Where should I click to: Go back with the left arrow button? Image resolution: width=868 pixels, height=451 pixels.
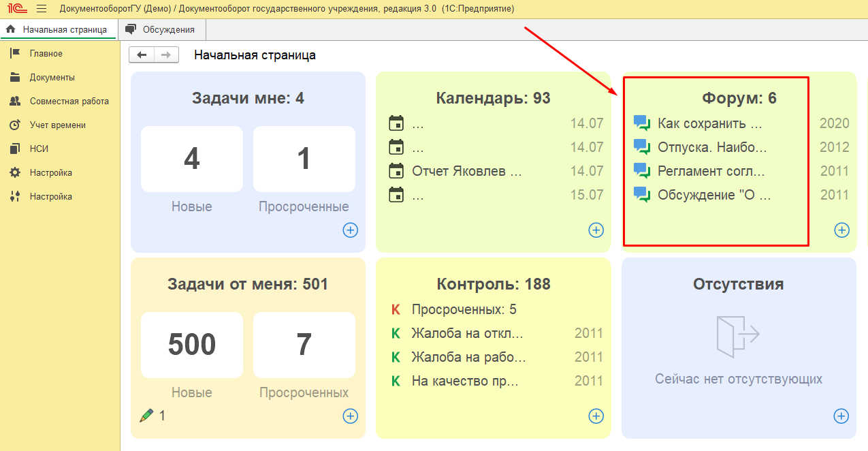[x=142, y=55]
